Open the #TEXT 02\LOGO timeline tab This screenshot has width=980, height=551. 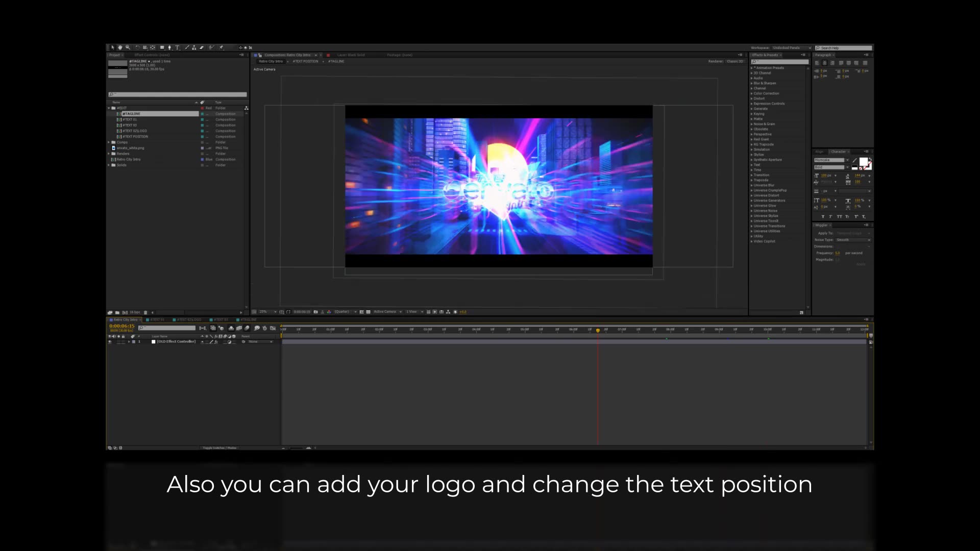[x=189, y=320]
